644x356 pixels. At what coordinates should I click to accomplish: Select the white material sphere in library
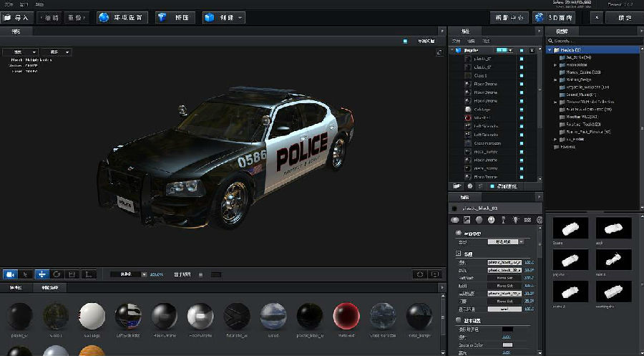click(x=92, y=316)
